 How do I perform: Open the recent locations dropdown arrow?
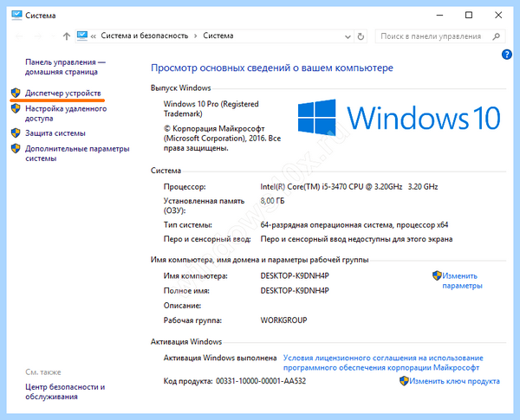coord(53,36)
